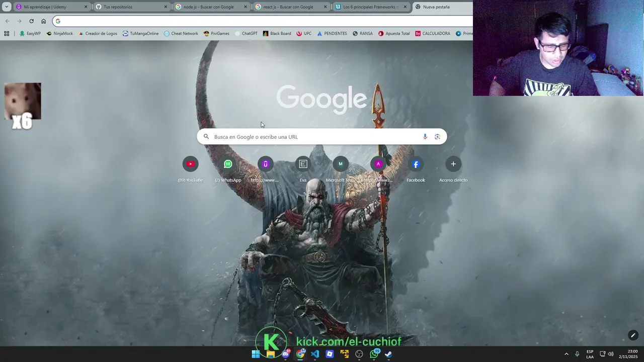Open OBS Studio from the taskbar
Viewport: 644px width, 362px height.
[359, 354]
